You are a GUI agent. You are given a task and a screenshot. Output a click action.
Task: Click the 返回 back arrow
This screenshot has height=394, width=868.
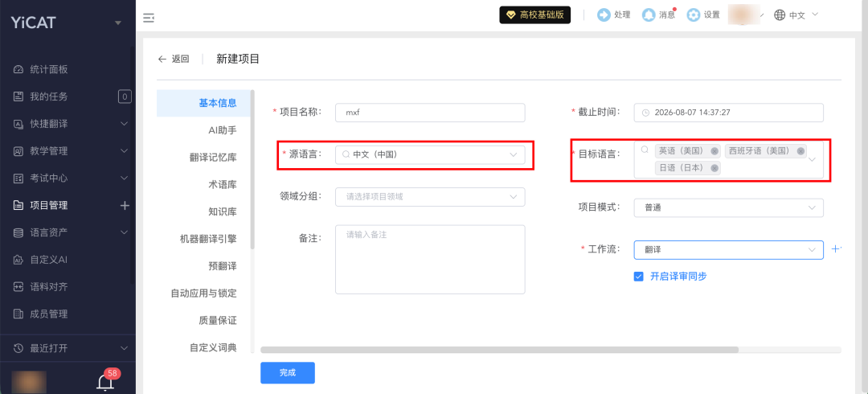[x=162, y=60]
